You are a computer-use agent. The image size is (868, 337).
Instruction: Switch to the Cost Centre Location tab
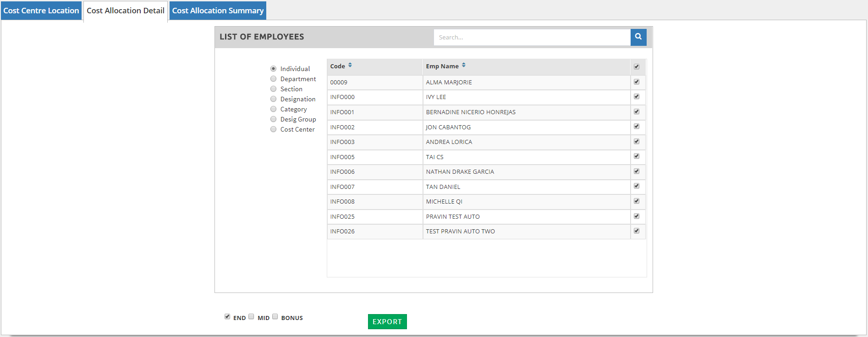[41, 11]
